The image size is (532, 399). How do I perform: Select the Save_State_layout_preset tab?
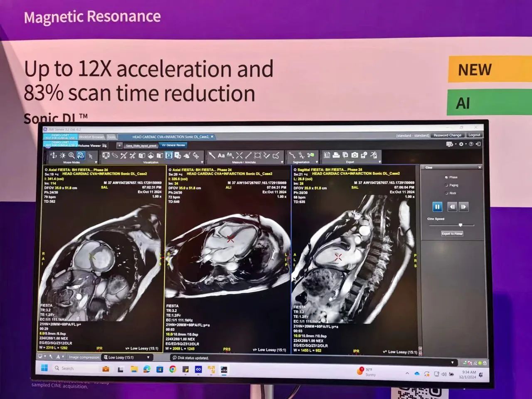tap(141, 145)
